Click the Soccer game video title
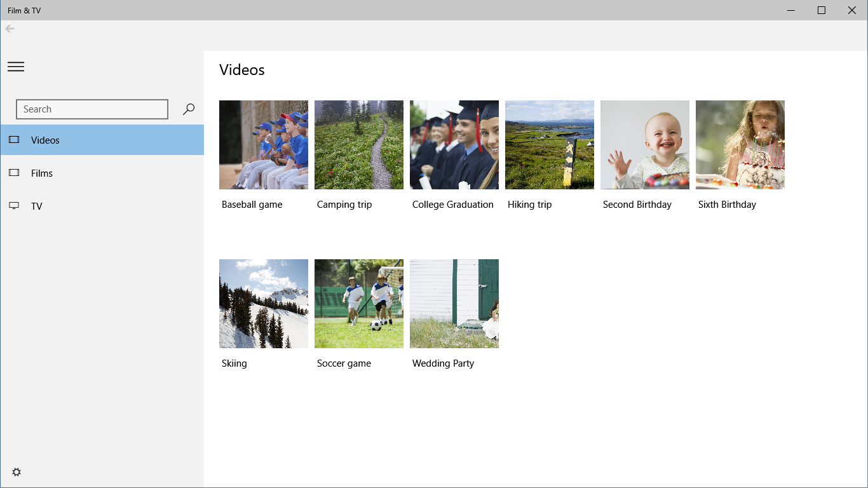 coord(344,363)
